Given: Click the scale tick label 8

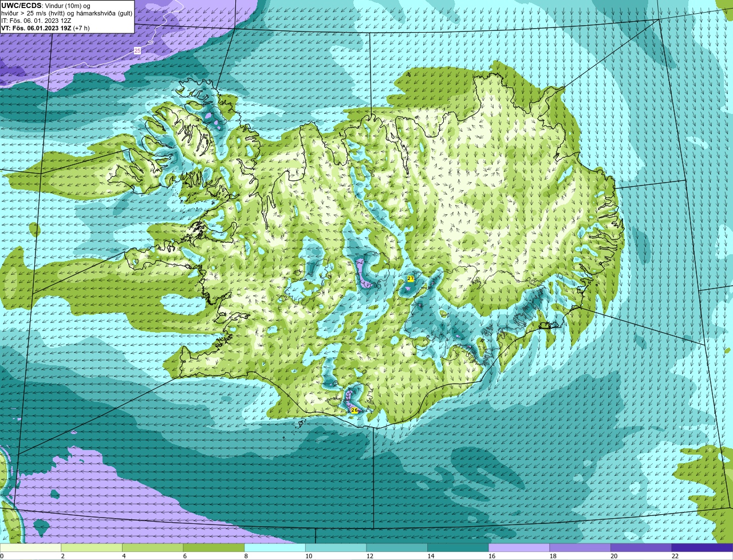Looking at the screenshot, I should 246,556.
